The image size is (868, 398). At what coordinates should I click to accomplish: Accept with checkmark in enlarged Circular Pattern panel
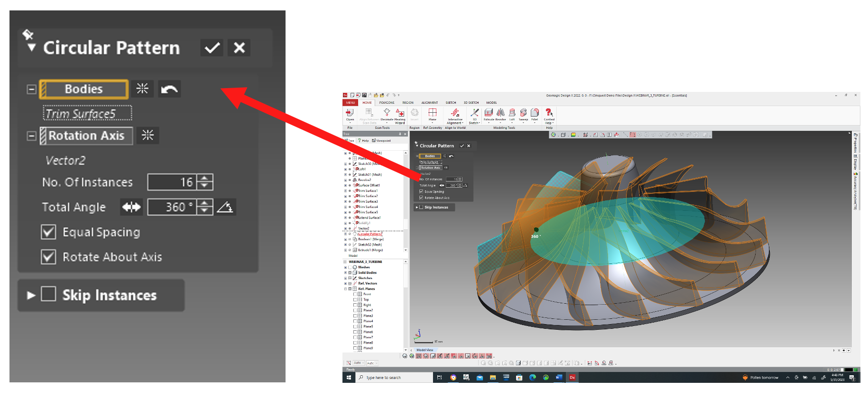tap(212, 47)
